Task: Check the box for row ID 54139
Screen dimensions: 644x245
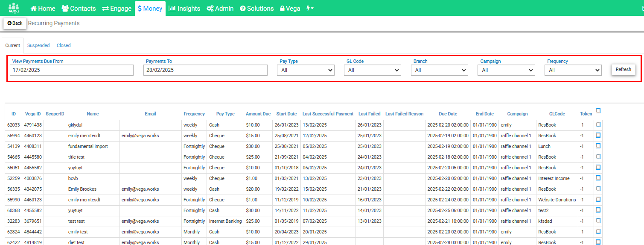Action: click(598, 146)
